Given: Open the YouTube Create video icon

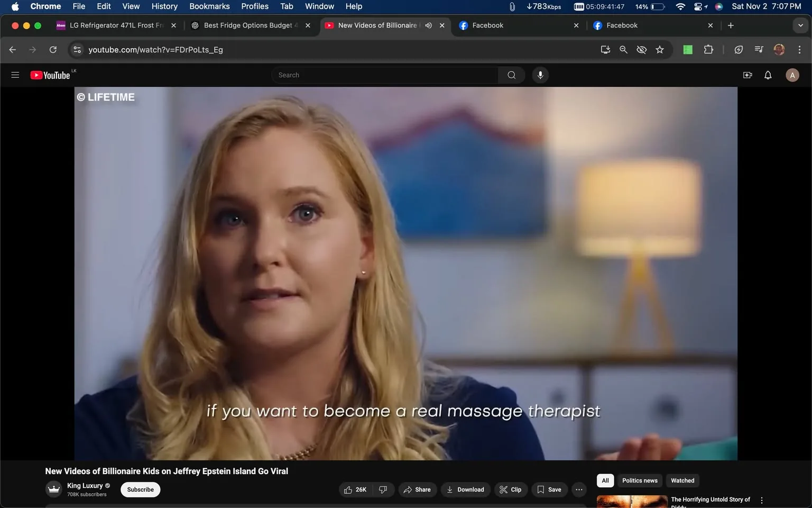Looking at the screenshot, I should tap(748, 75).
